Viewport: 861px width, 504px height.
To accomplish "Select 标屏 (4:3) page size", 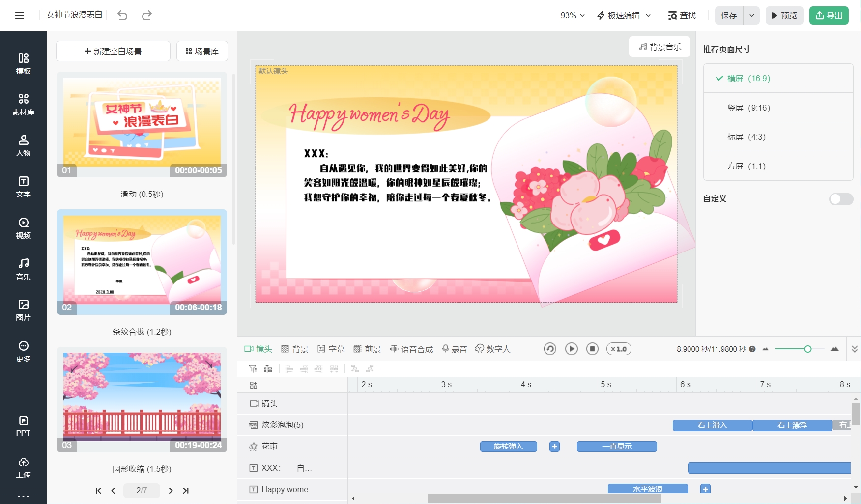I will pos(778,137).
